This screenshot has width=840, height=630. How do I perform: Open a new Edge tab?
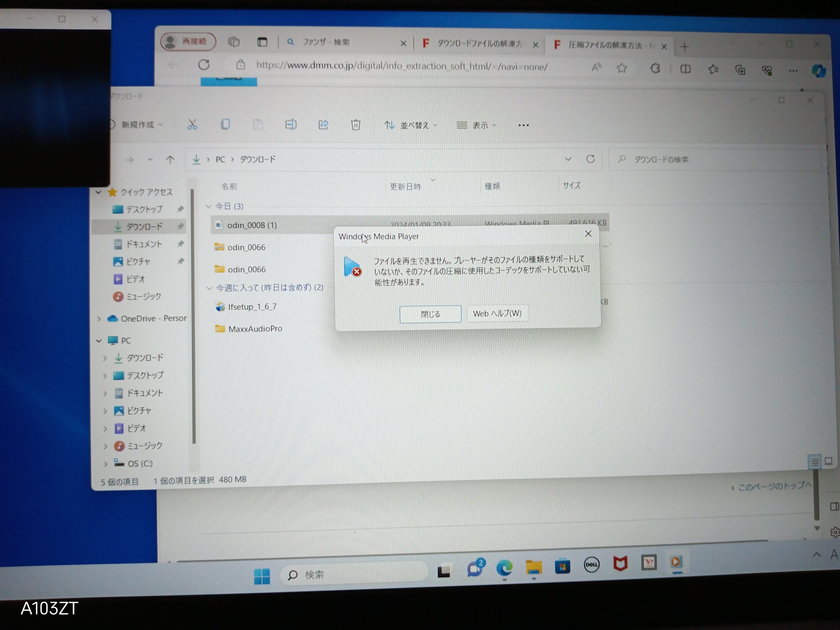685,47
